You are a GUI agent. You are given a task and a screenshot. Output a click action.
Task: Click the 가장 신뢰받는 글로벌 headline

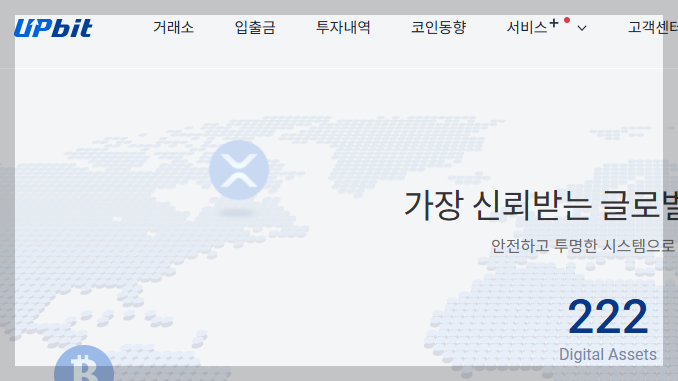(540, 205)
